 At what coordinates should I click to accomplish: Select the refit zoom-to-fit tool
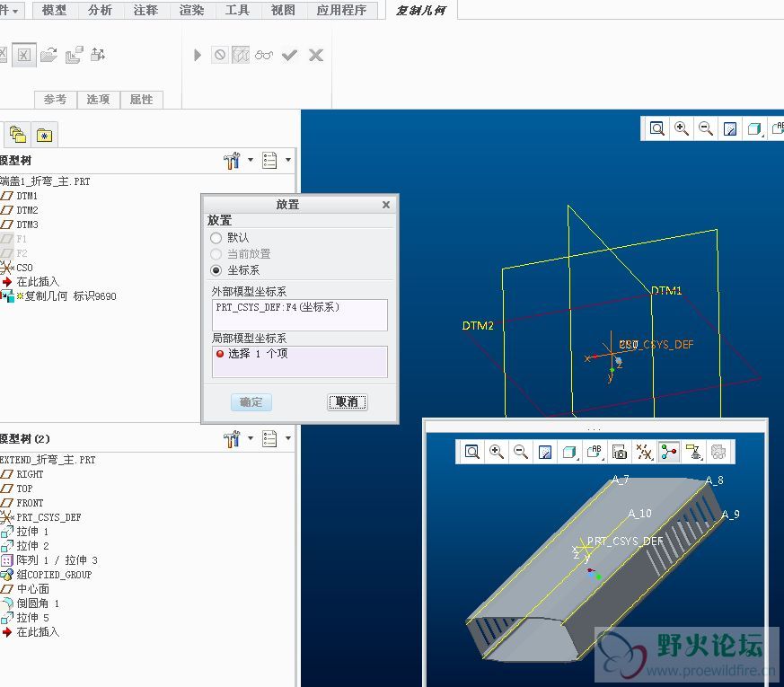[657, 128]
